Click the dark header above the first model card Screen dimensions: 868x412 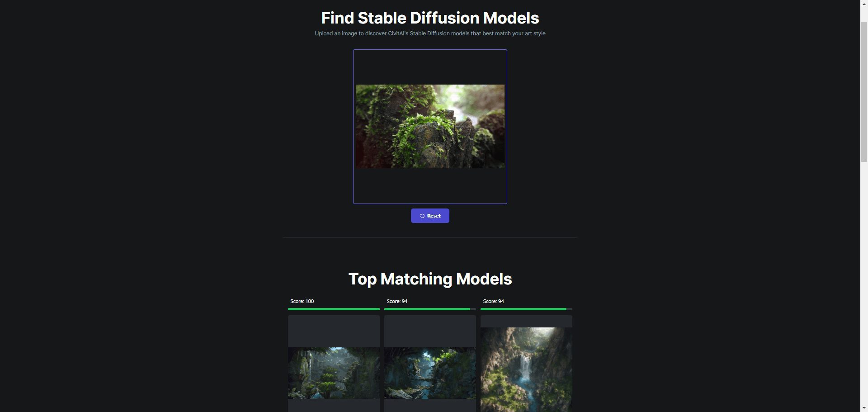(334, 331)
